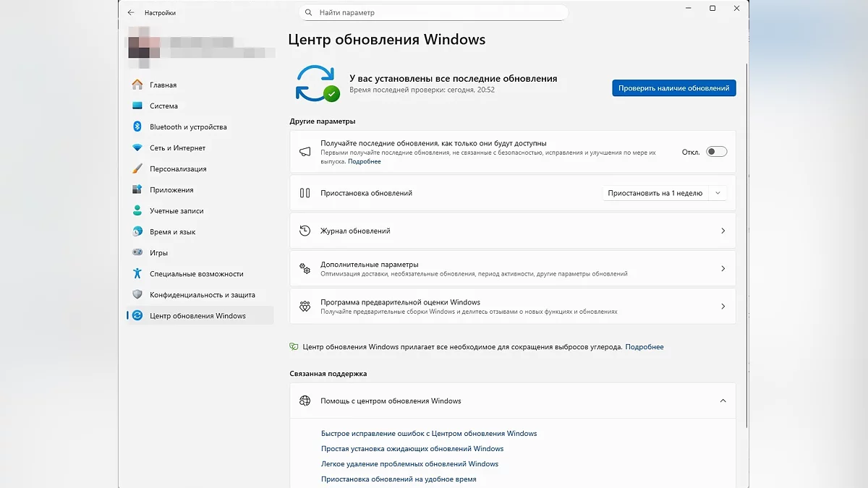Select the Игры gamepad icon
Viewport: 868px width, 488px height.
pos(137,252)
